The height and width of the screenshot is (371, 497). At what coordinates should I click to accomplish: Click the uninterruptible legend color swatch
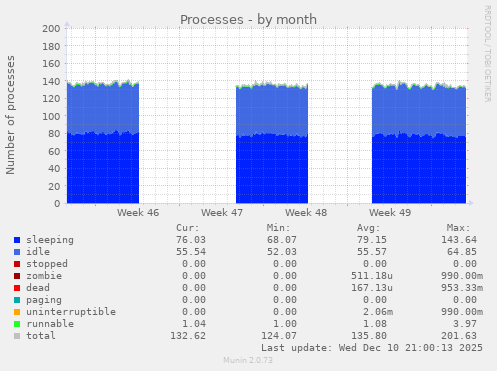[17, 312]
